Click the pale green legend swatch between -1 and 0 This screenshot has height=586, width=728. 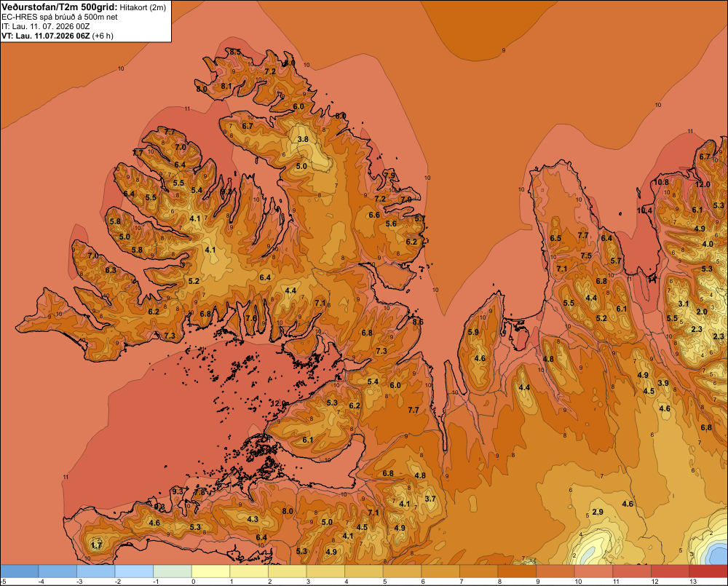[173, 571]
